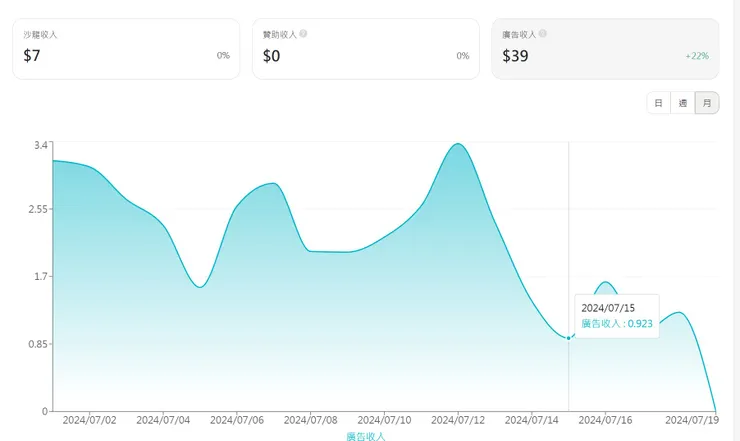
Task: Click the 2024/07/19 x-axis date label
Action: (691, 421)
